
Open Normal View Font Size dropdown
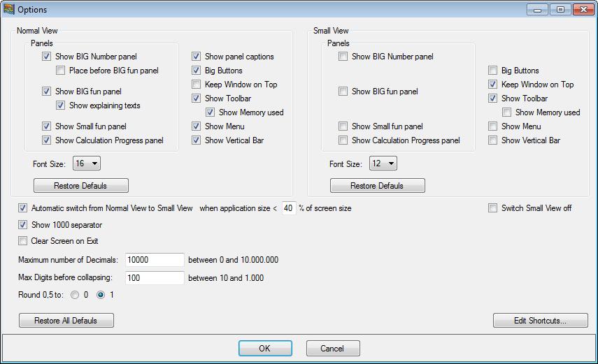(87, 163)
